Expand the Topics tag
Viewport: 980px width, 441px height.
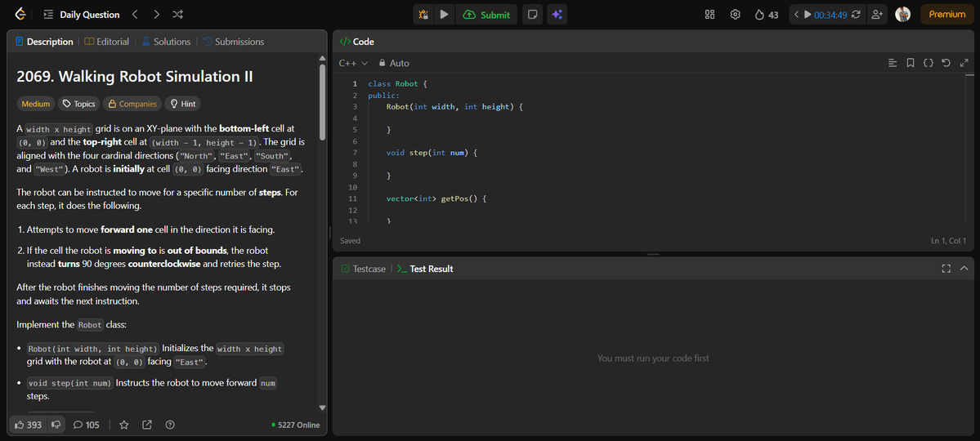(x=78, y=104)
